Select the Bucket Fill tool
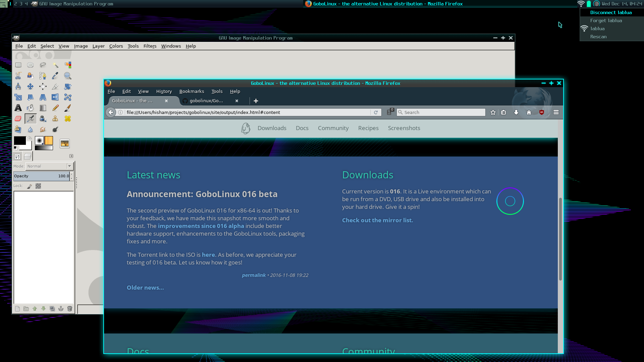The width and height of the screenshot is (644, 362). coord(31,108)
